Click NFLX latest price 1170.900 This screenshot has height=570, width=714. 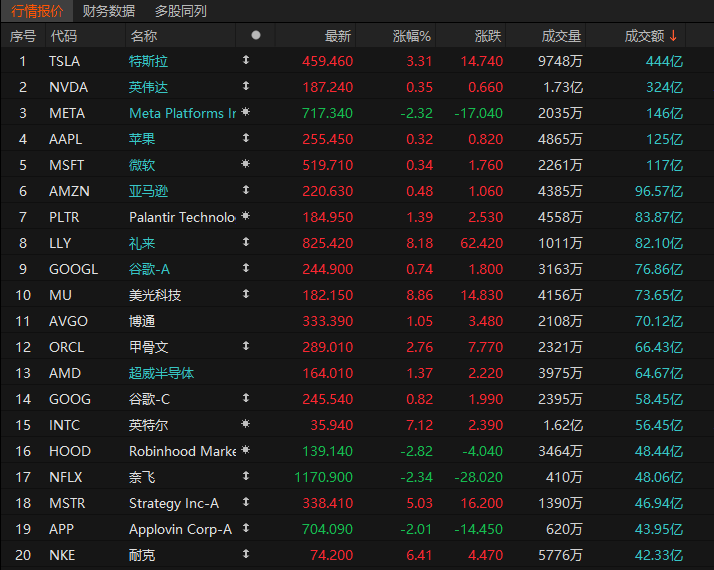[323, 477]
